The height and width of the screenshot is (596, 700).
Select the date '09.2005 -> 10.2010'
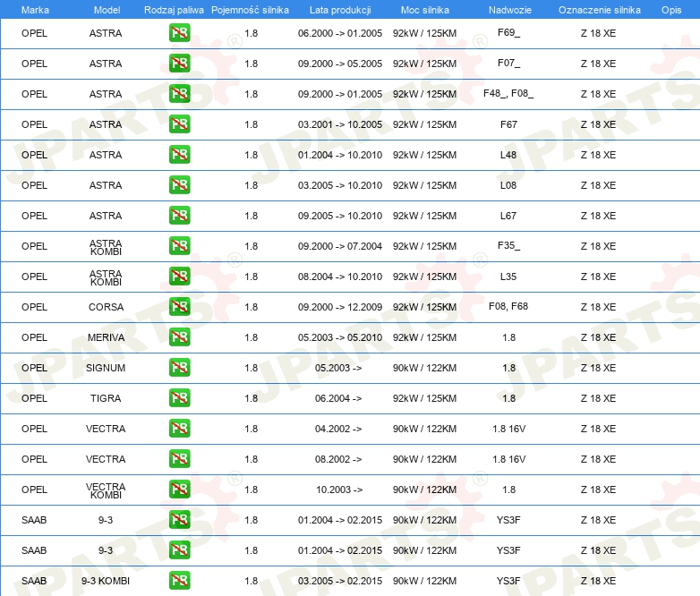tap(340, 216)
